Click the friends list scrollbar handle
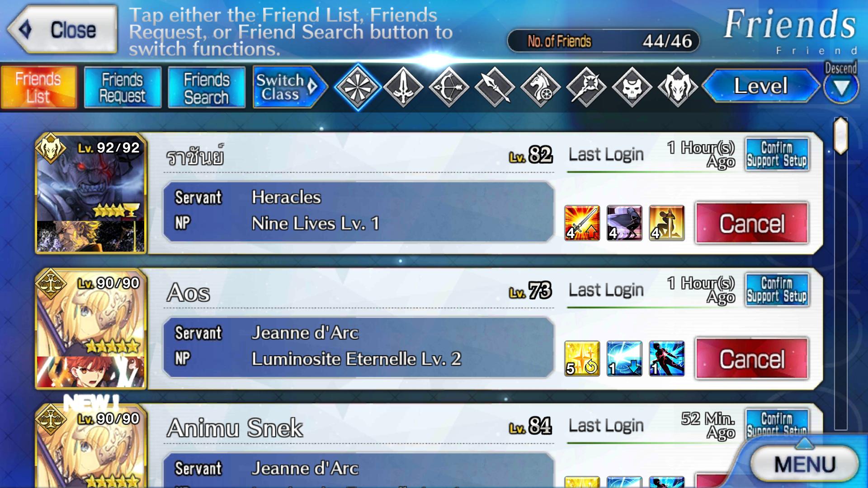This screenshot has height=488, width=868. tap(840, 136)
